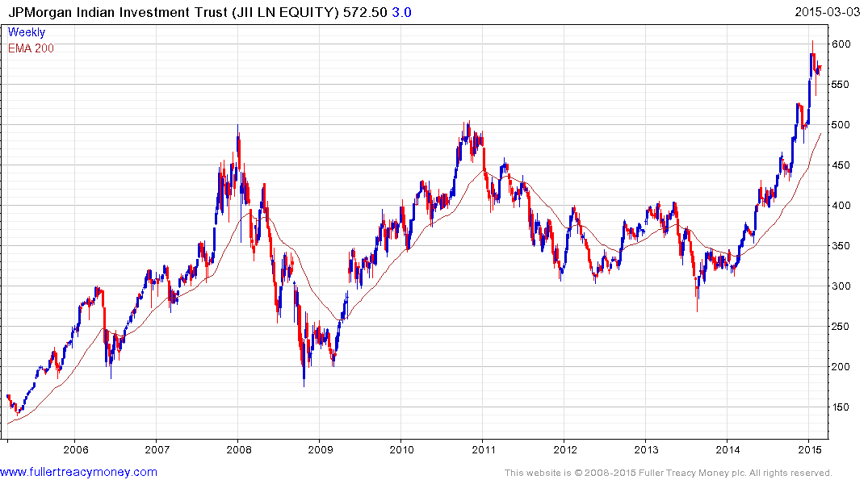Click the 2011 x-axis label
The image size is (868, 484).
pyautogui.click(x=484, y=449)
